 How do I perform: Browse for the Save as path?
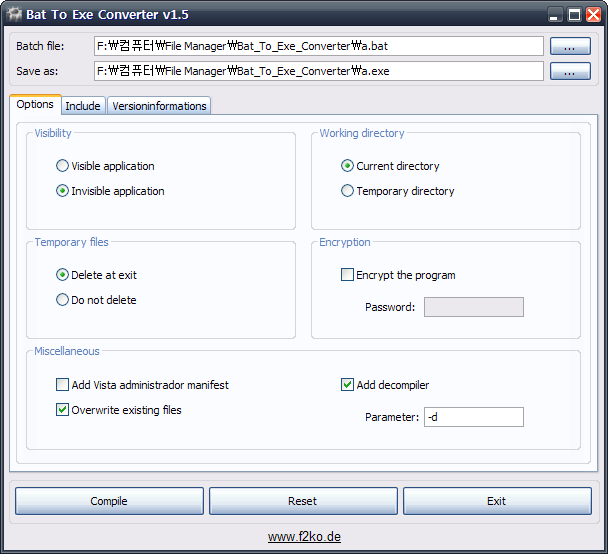click(x=570, y=71)
